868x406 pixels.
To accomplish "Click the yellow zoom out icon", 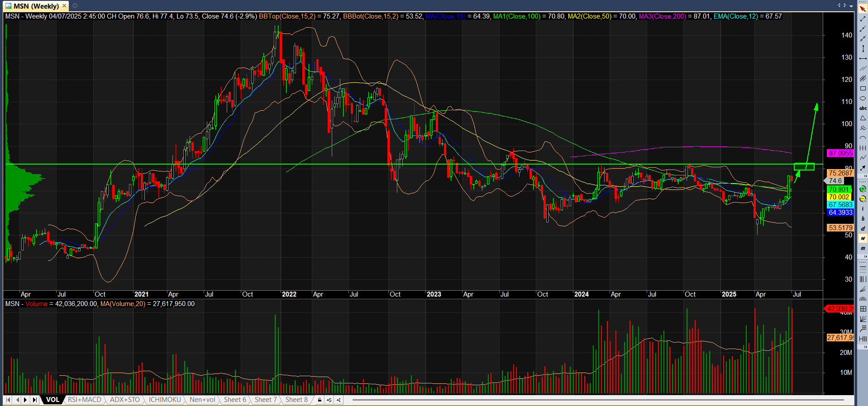I will tap(863, 199).
